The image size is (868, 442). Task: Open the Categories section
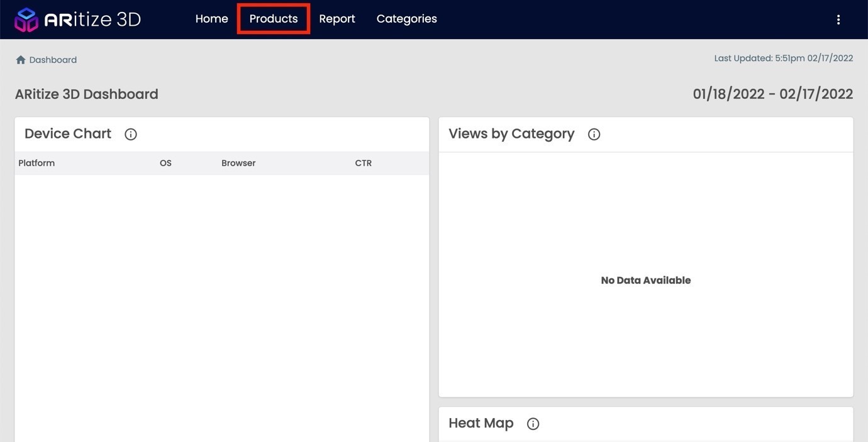[406, 19]
